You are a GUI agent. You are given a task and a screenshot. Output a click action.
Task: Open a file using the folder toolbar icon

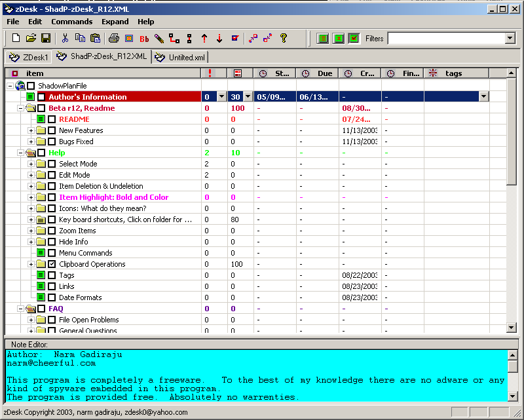click(31, 38)
